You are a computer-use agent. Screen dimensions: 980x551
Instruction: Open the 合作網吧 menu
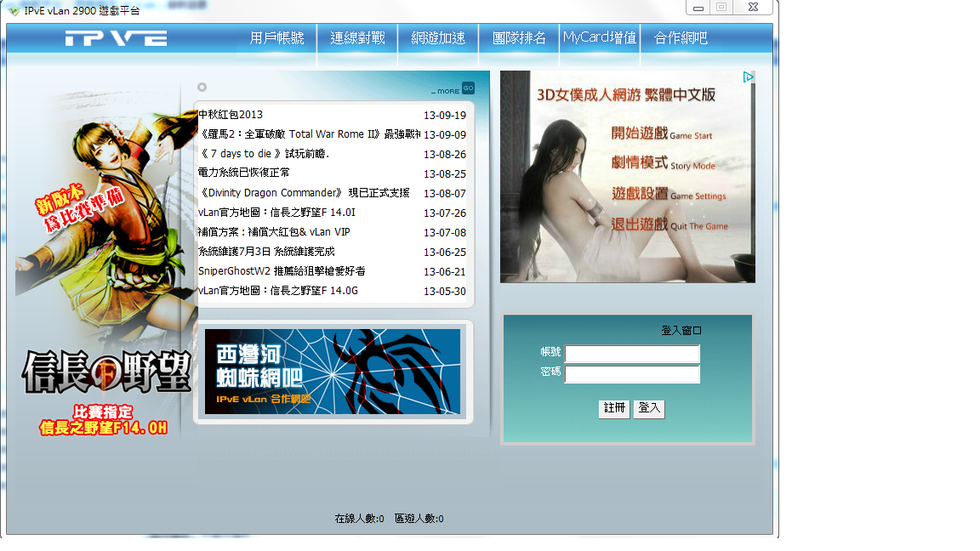pos(681,38)
